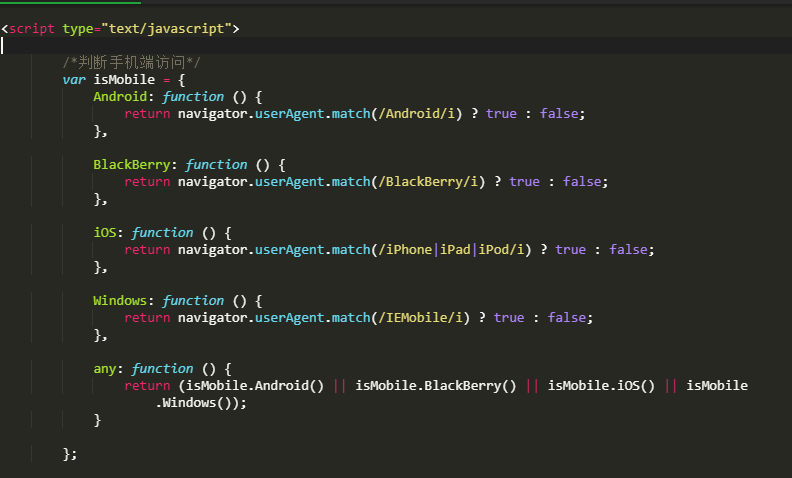Click the 'function' keyword on the Android line

tap(193, 97)
